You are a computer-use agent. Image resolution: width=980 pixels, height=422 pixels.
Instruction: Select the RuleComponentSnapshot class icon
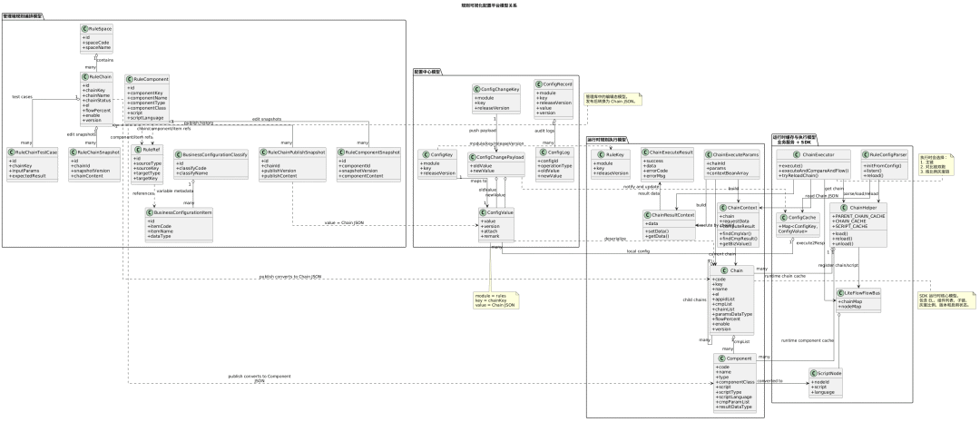point(341,152)
